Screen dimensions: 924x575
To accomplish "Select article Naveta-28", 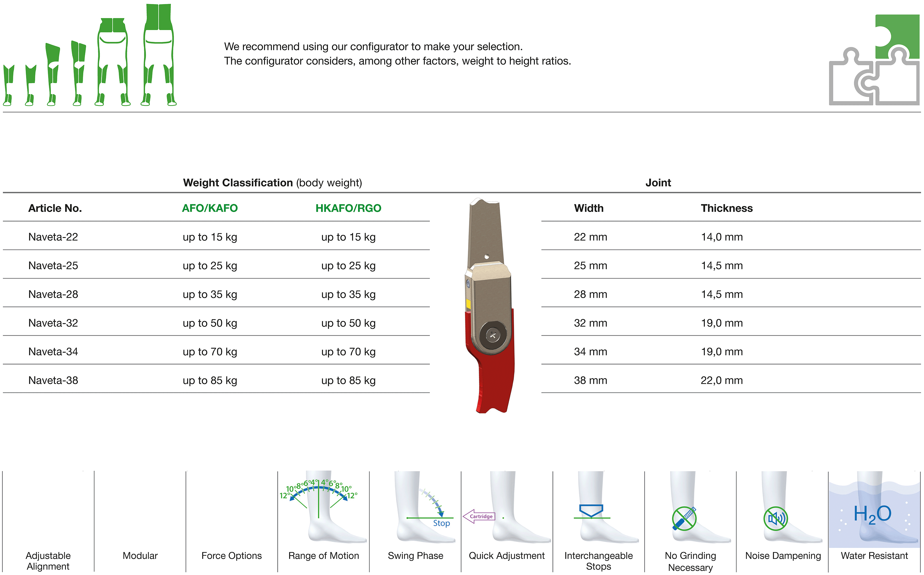I will point(53,294).
